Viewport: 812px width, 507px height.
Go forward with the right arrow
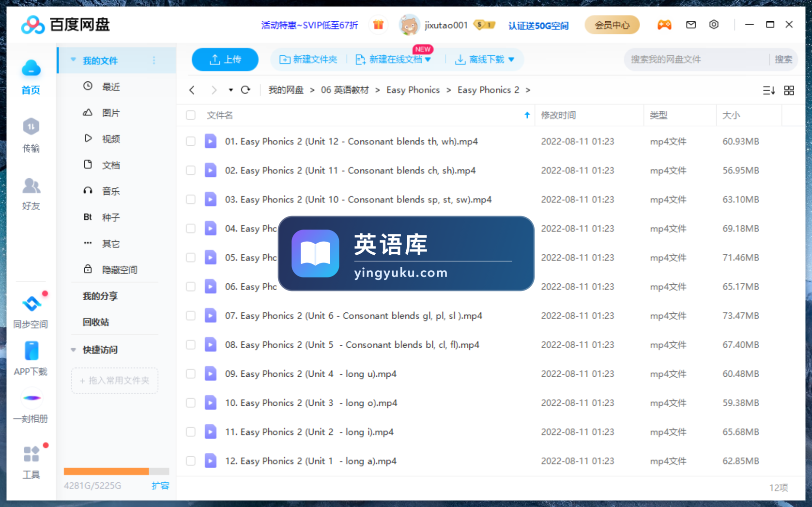click(x=214, y=90)
